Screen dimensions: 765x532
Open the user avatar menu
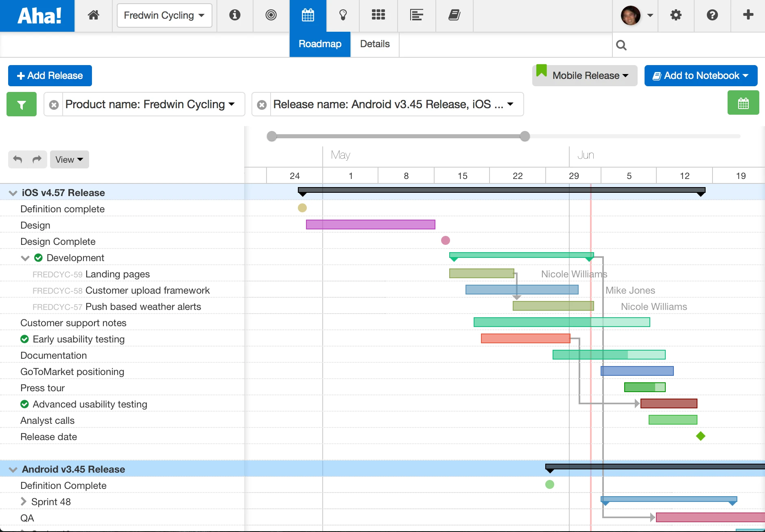[637, 15]
